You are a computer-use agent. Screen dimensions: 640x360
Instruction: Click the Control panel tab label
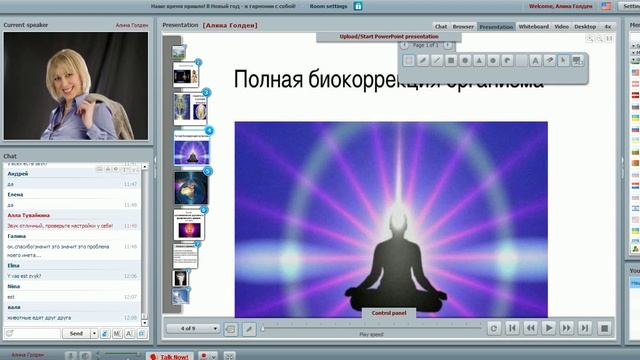389,313
